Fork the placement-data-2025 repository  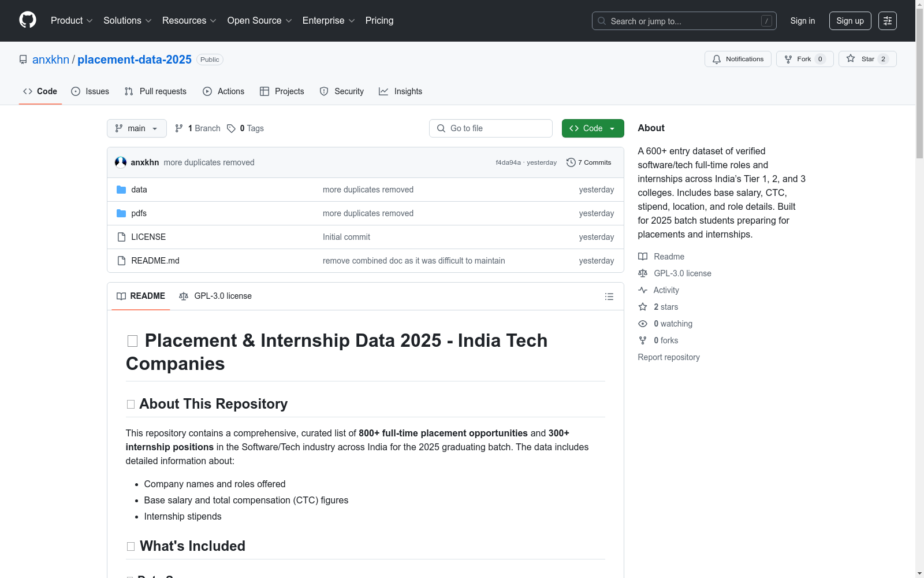[804, 59]
